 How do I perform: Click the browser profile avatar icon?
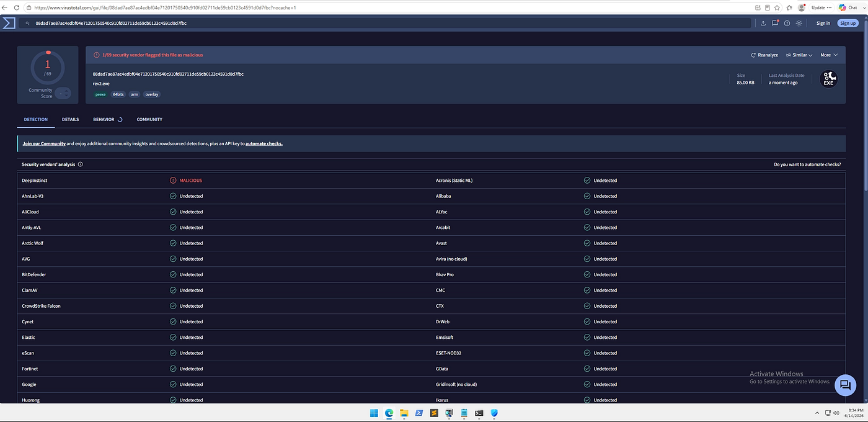802,7
